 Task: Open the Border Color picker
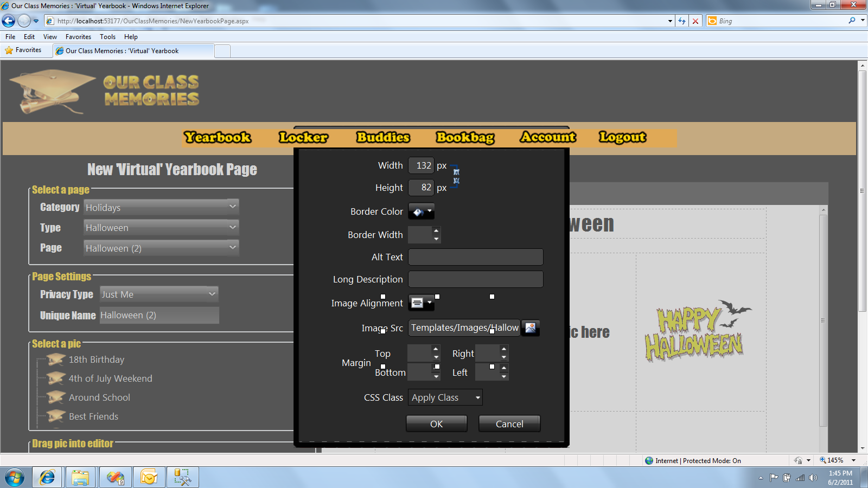tap(422, 211)
